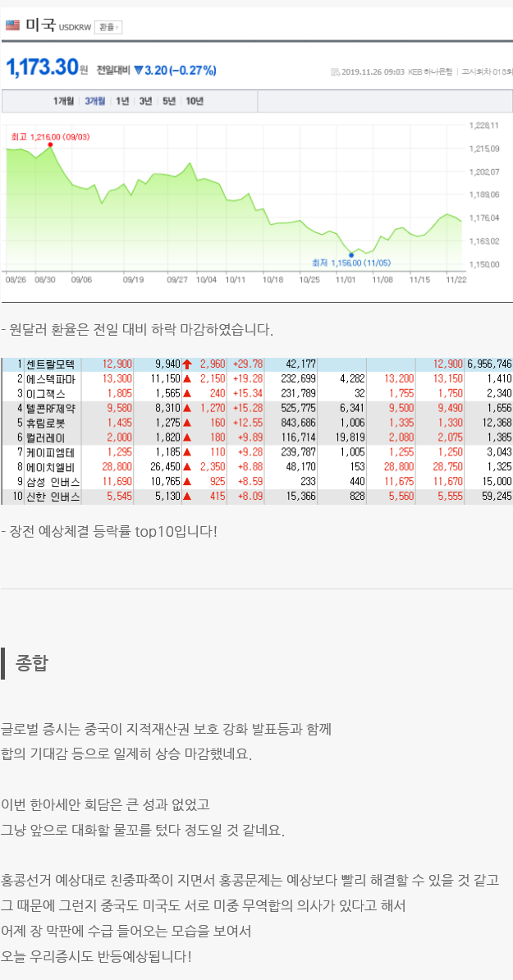This screenshot has height=980, width=513.
Task: Select the 1개월 chart period tab
Action: (64, 101)
